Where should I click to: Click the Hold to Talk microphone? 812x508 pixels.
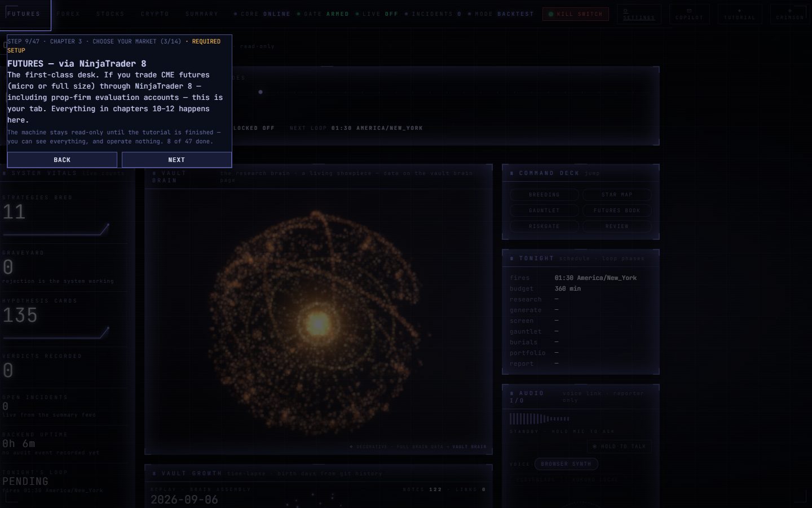(619, 446)
